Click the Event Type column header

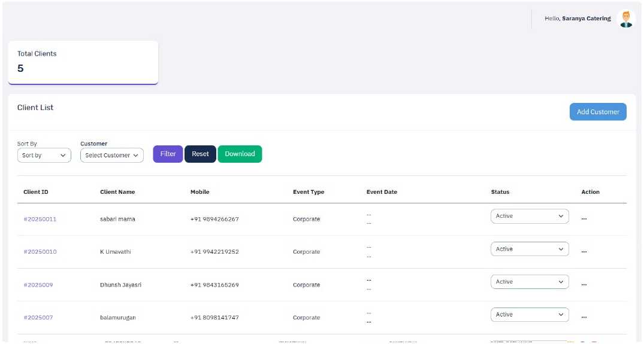coord(309,192)
